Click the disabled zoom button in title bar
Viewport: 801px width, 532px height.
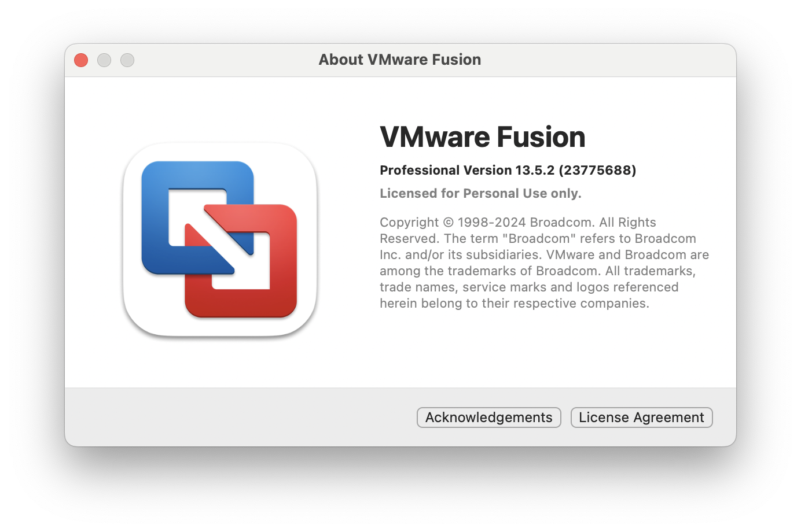127,60
